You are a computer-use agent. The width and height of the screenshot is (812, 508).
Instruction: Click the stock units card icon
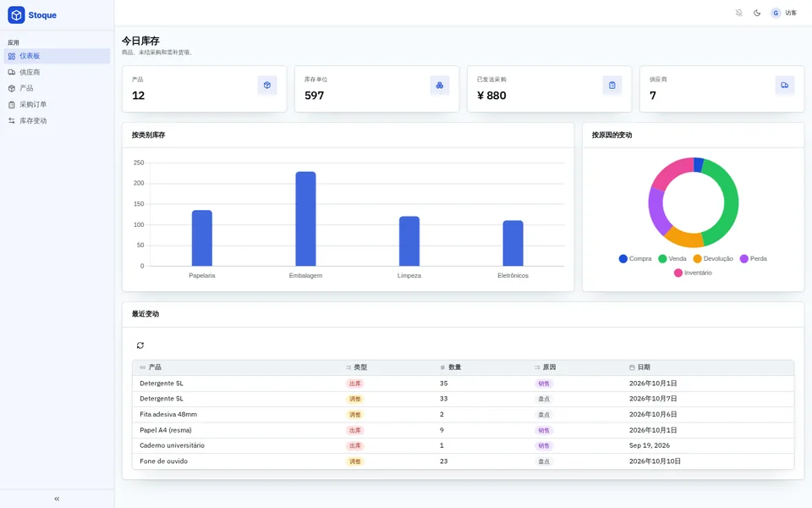tap(440, 85)
